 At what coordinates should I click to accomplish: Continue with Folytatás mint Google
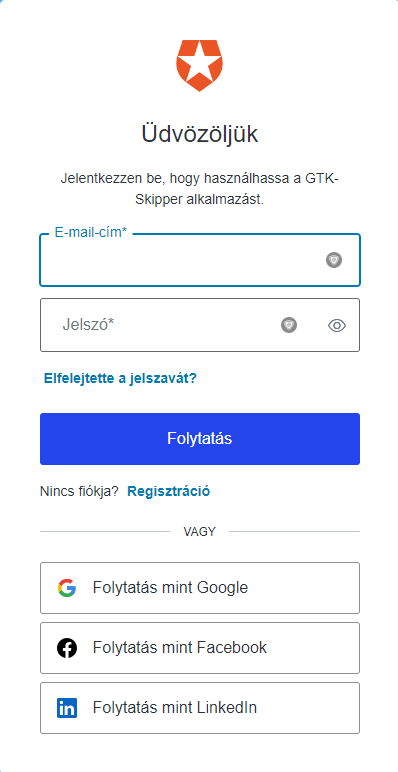pyautogui.click(x=200, y=588)
